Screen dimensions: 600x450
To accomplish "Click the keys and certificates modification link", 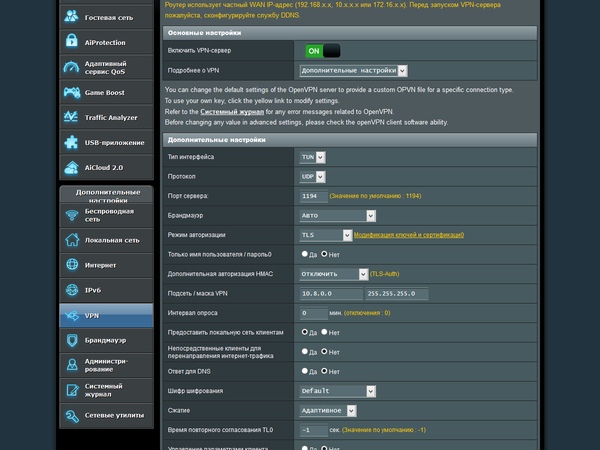I will [409, 235].
